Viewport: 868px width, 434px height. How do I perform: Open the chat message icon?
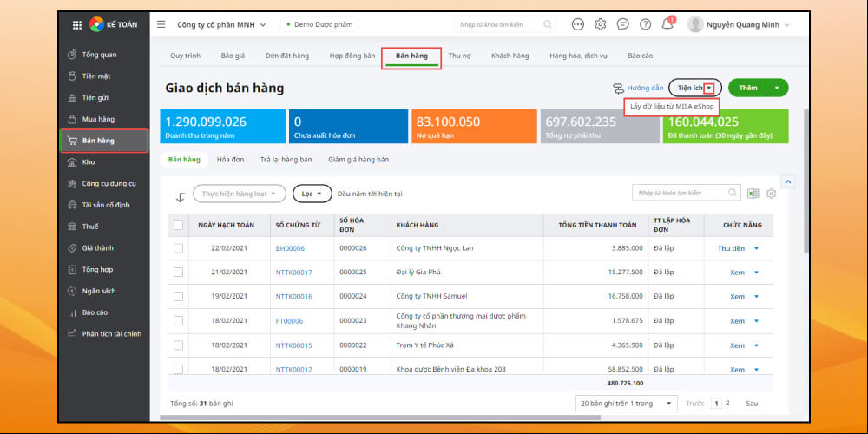622,24
